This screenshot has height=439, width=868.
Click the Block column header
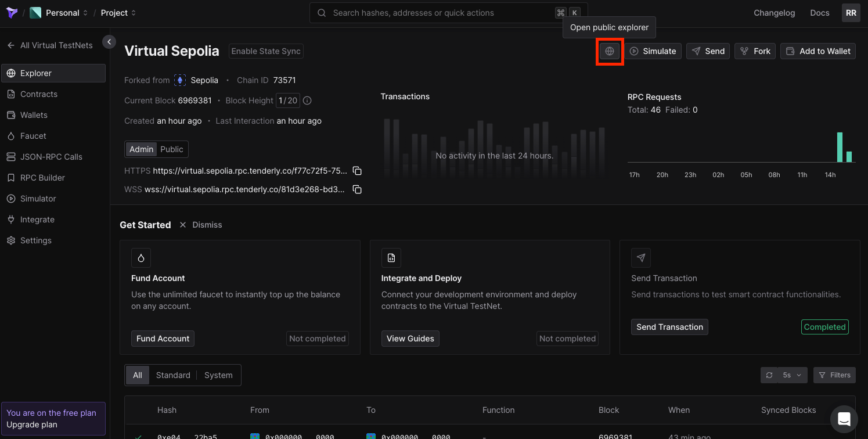(x=609, y=410)
